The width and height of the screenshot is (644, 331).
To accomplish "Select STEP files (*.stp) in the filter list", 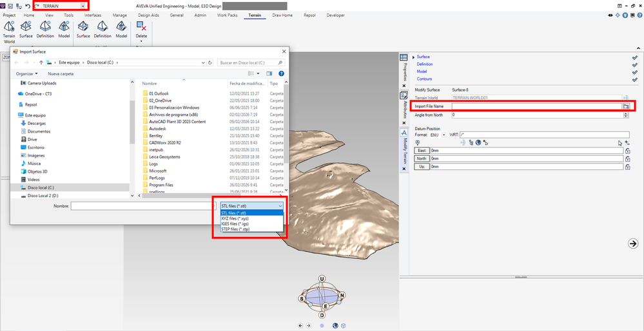I will pyautogui.click(x=252, y=229).
